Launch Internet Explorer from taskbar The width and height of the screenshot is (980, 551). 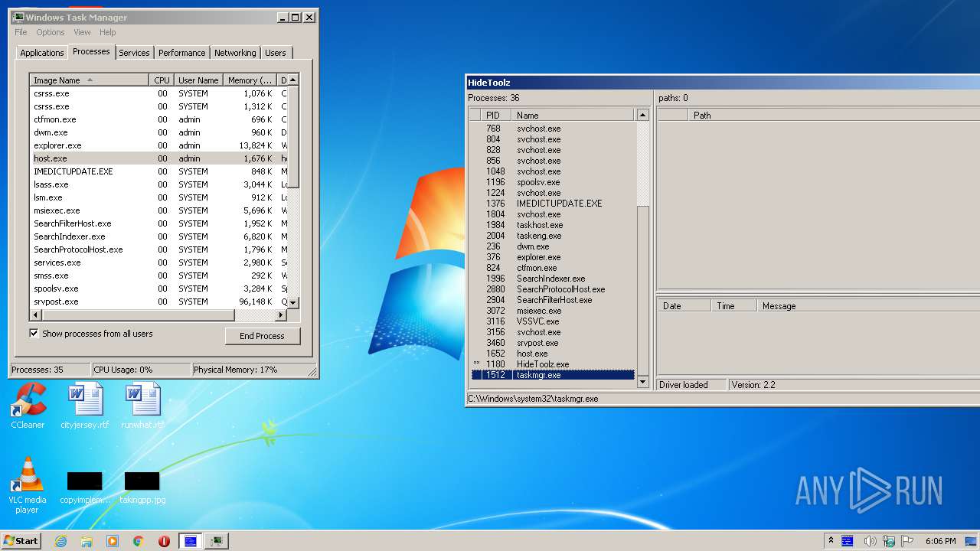pos(61,541)
